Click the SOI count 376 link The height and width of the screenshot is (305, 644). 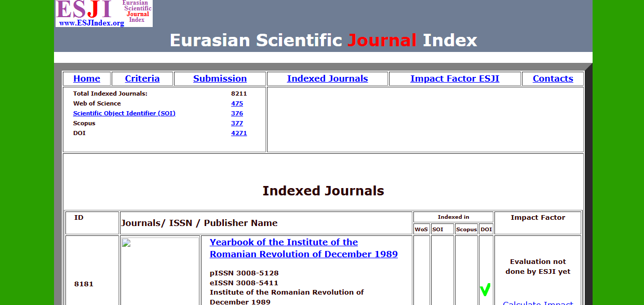tap(237, 113)
